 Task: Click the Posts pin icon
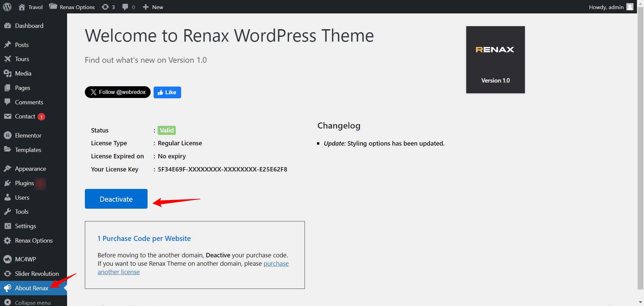(x=7, y=45)
